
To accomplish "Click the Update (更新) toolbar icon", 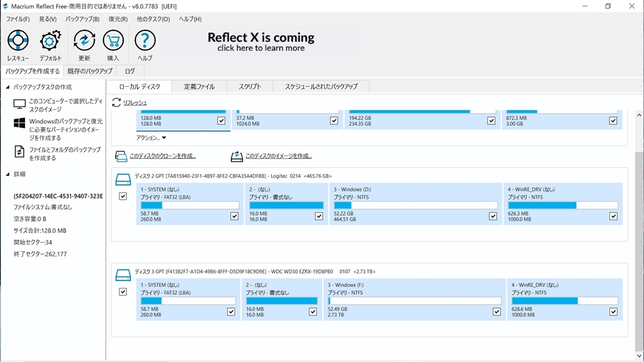I will pos(84,41).
